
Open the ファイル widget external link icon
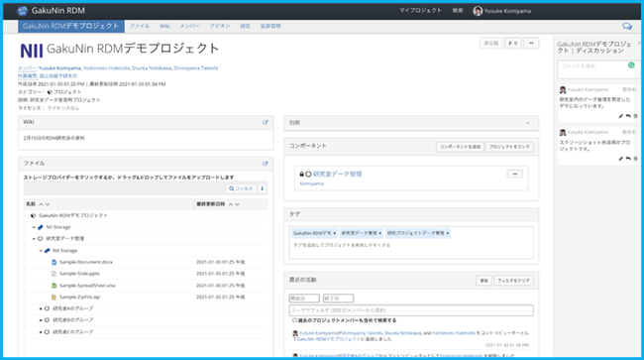[x=266, y=164]
